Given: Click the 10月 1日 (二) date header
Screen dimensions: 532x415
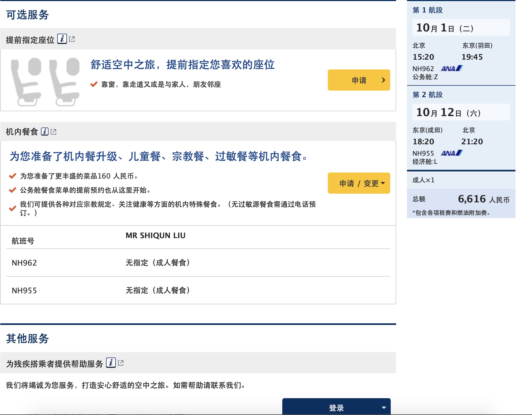Looking at the screenshot, I should click(x=461, y=27).
